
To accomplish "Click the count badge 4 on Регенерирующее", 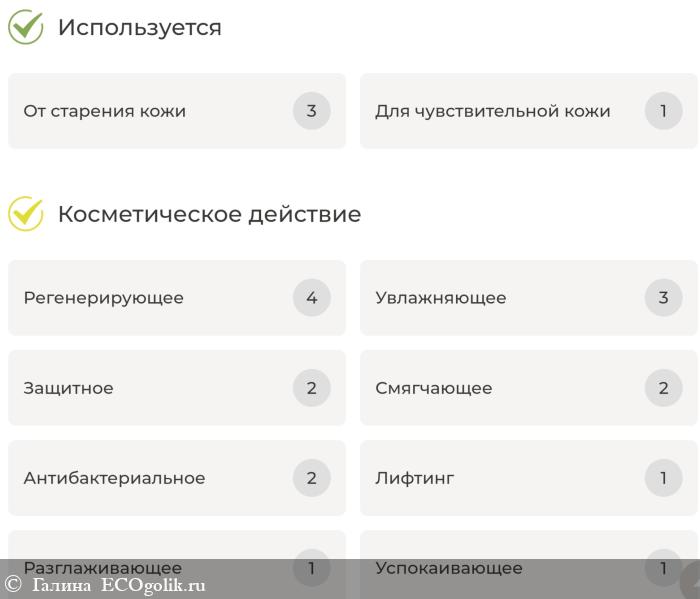I will (x=311, y=298).
